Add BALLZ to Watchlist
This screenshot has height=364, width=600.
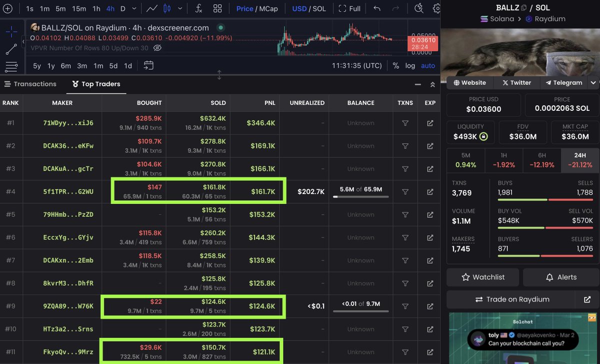pyautogui.click(x=483, y=277)
